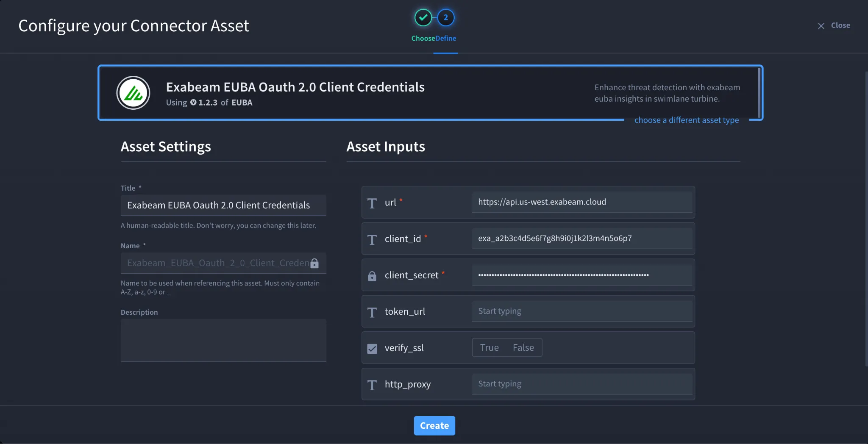The width and height of the screenshot is (868, 444).
Task: Click the human-readable title help text
Action: tap(218, 225)
